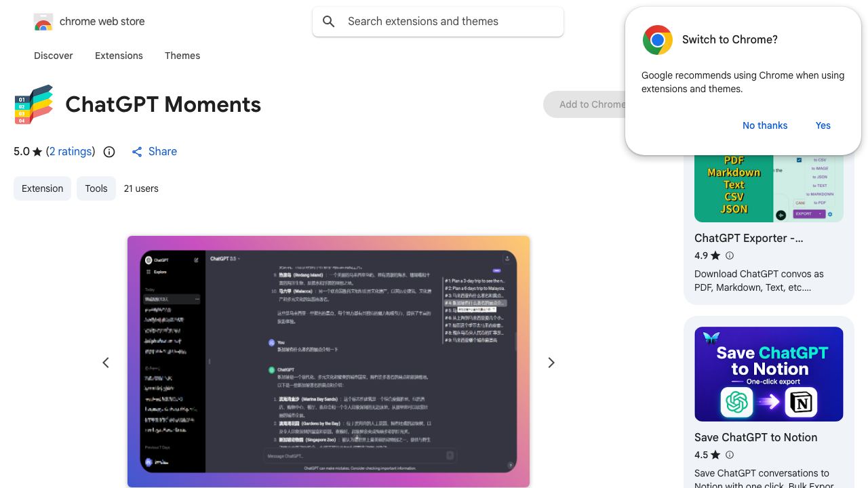Image resolution: width=868 pixels, height=488 pixels.
Task: Open the 2 ratings link
Action: 71,152
